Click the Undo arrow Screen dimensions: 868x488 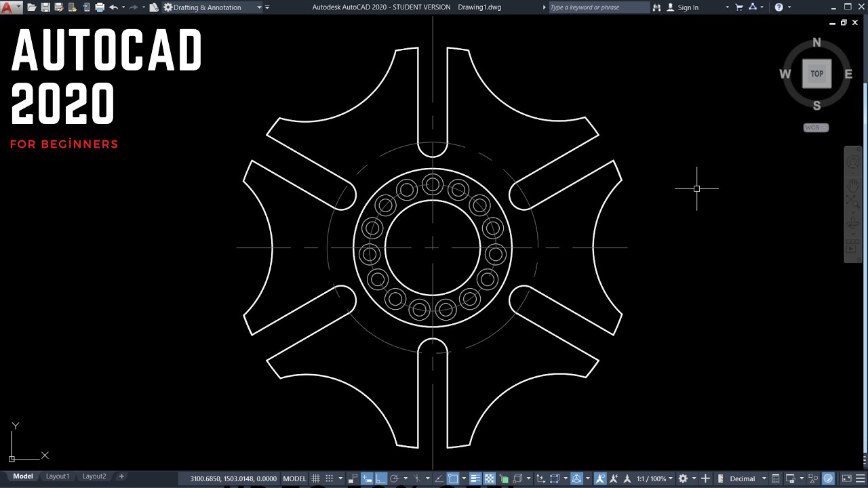pyautogui.click(x=113, y=7)
